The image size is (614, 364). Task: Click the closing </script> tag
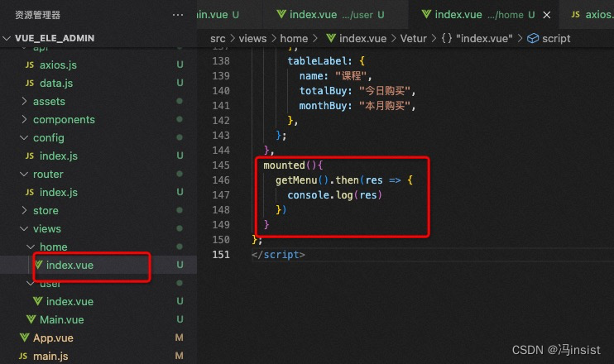[278, 255]
